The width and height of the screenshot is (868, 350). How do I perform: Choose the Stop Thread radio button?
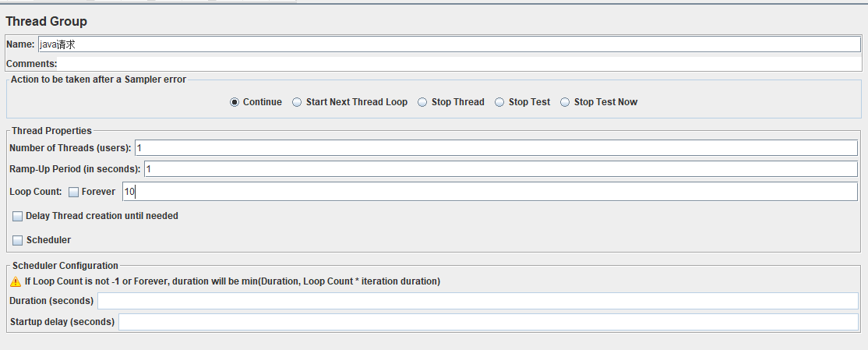point(422,102)
